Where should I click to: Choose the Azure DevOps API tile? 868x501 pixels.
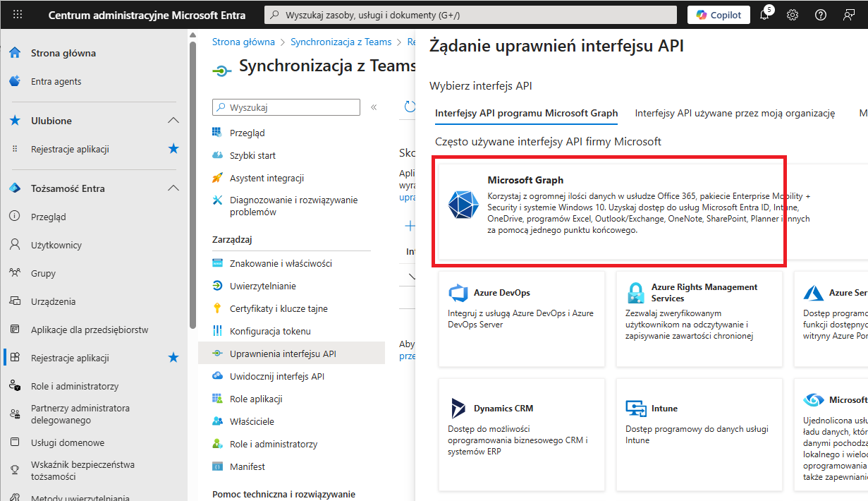pos(521,318)
